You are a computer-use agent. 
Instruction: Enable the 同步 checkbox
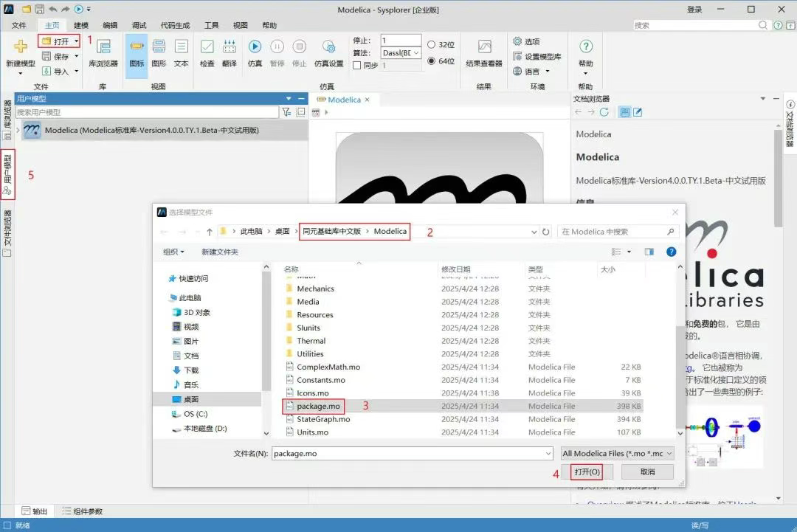coord(357,66)
